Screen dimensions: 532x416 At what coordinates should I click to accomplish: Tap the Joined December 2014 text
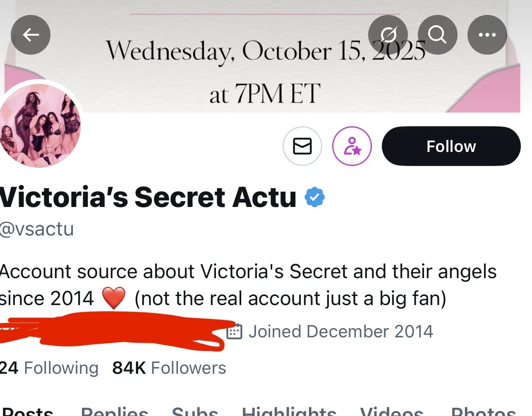point(340,332)
